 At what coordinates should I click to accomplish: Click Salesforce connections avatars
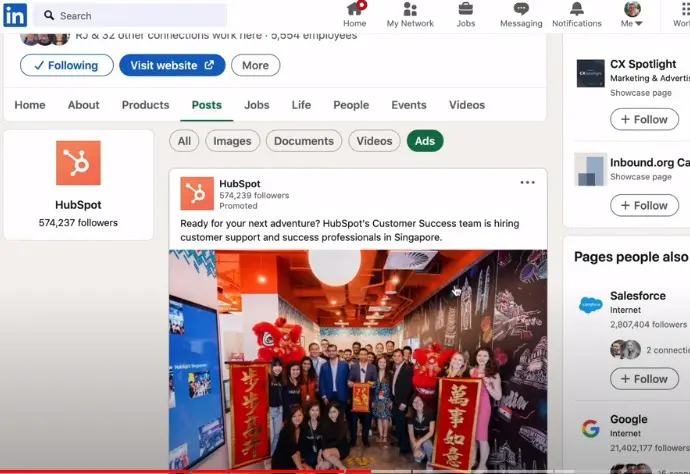pos(625,350)
